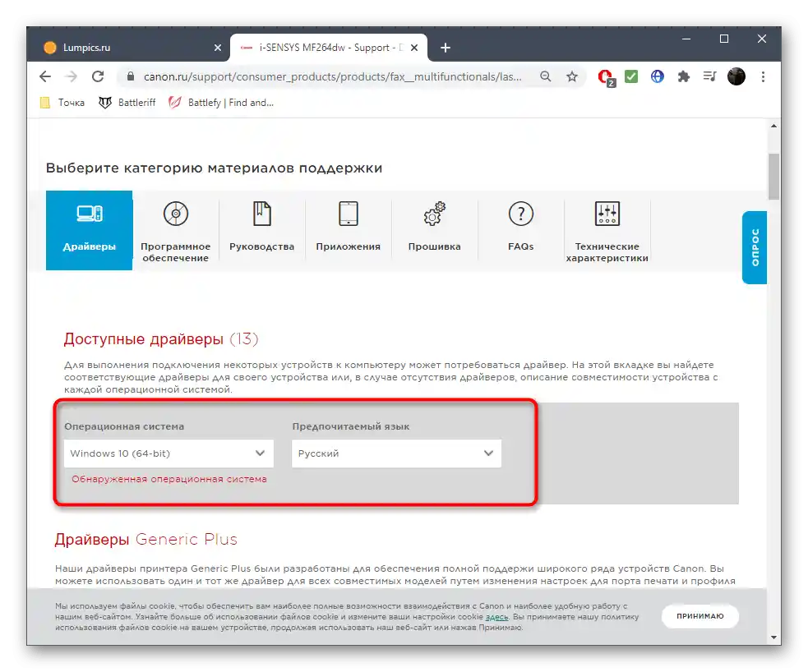Open the blue globe extension
The image size is (808, 672).
click(x=657, y=76)
